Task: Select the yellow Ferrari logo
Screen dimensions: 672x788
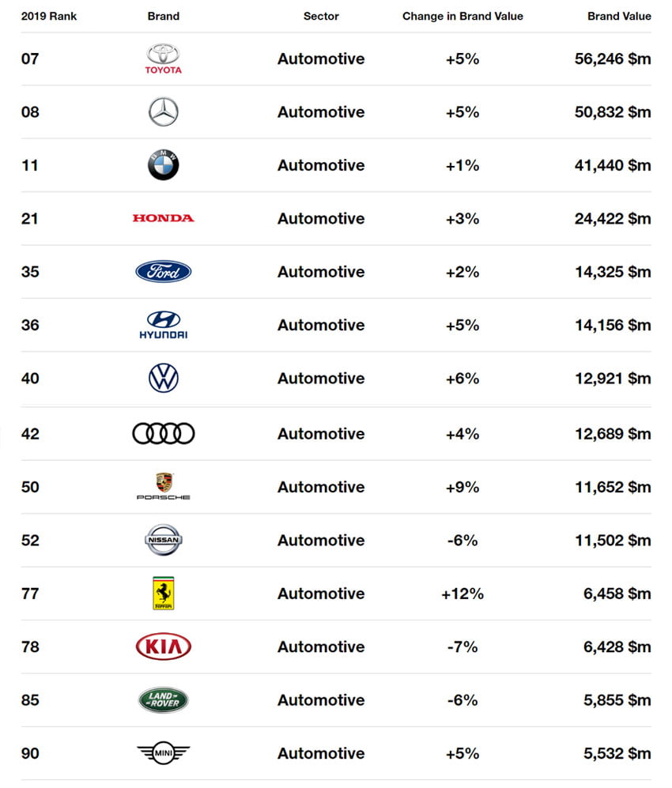Action: click(163, 594)
